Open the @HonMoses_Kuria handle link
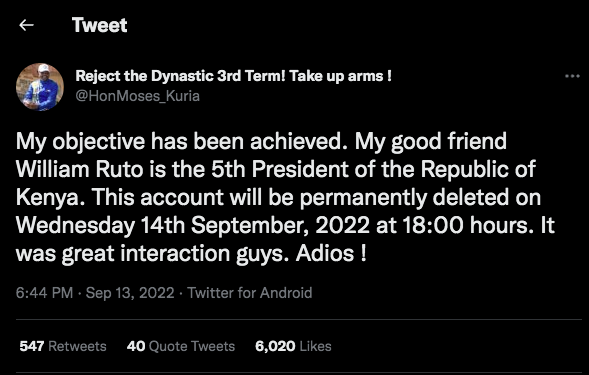Image resolution: width=589 pixels, height=375 pixels. pyautogui.click(x=137, y=96)
